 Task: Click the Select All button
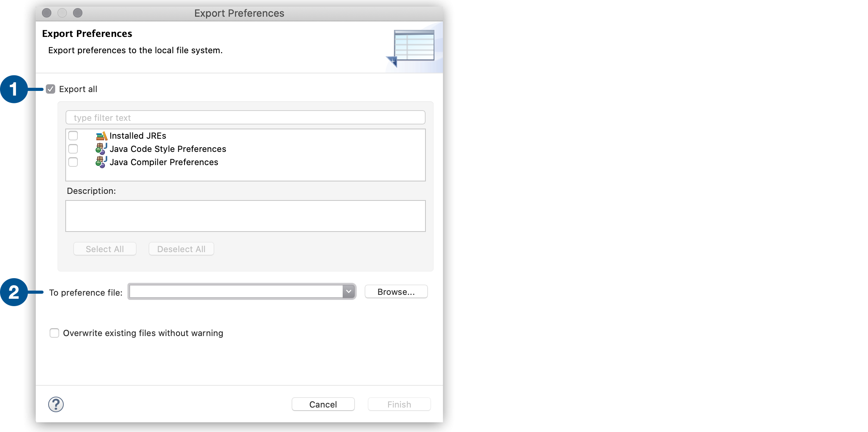(x=104, y=249)
